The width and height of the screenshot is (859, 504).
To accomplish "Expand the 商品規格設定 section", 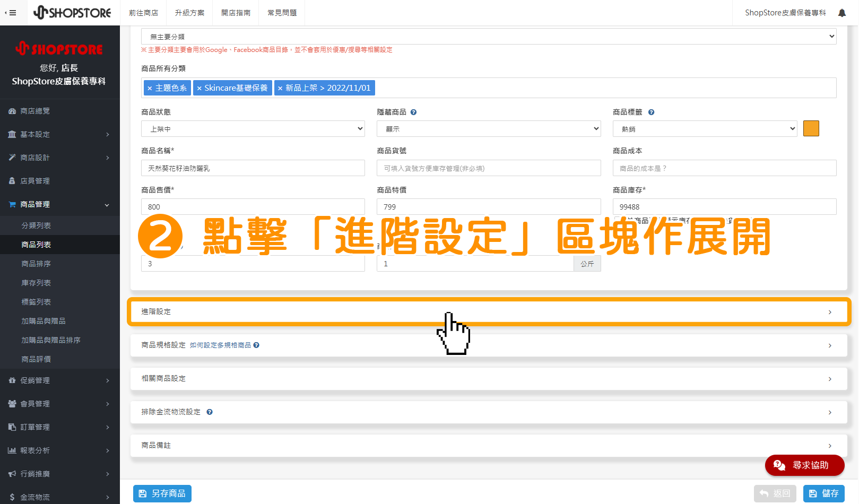I will tap(489, 345).
